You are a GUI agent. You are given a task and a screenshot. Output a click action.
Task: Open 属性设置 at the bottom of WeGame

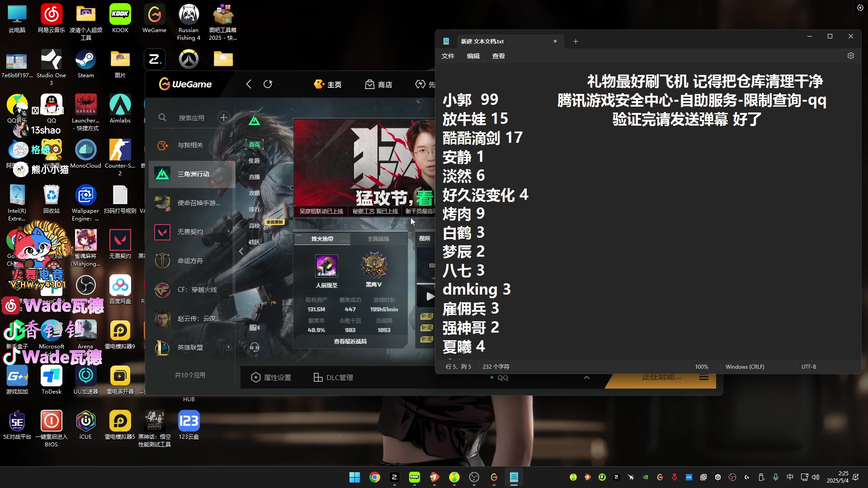click(271, 378)
